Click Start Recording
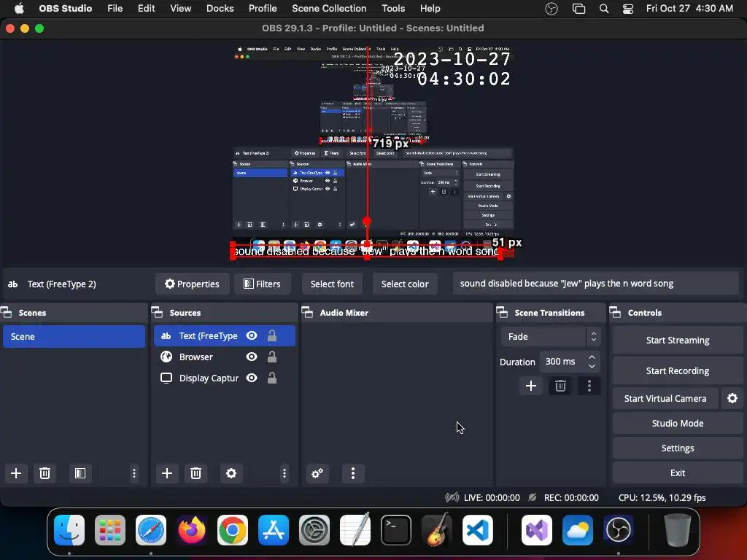This screenshot has height=560, width=747. pyautogui.click(x=678, y=370)
